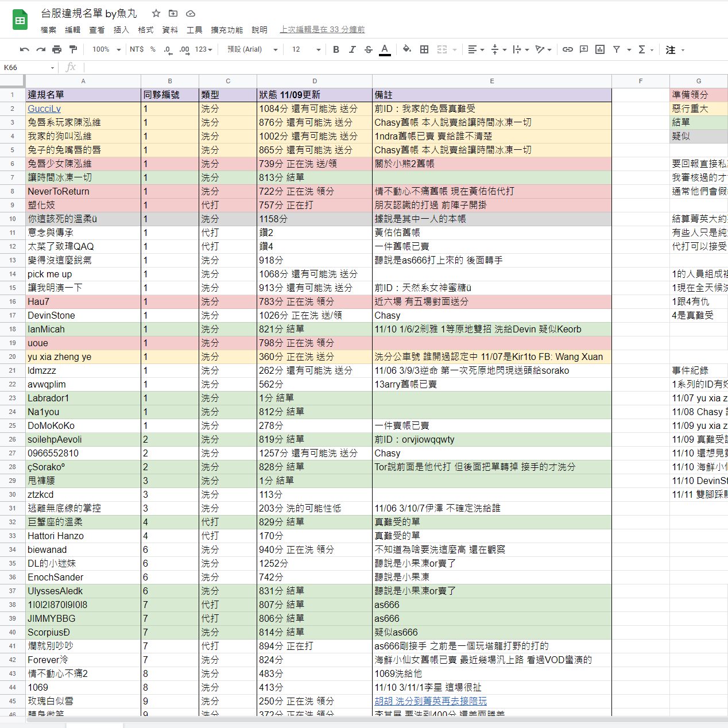Screen dimensions: 728x728
Task: Open the cell borders tool
Action: (x=424, y=50)
